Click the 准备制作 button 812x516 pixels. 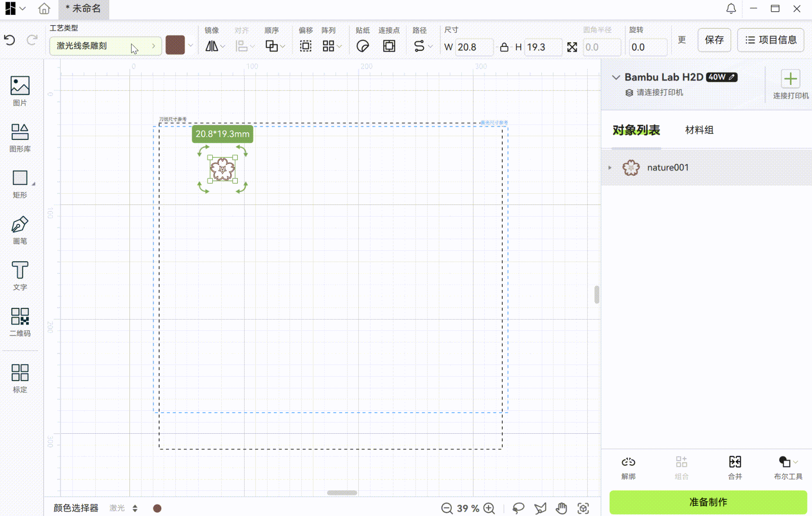tap(708, 502)
